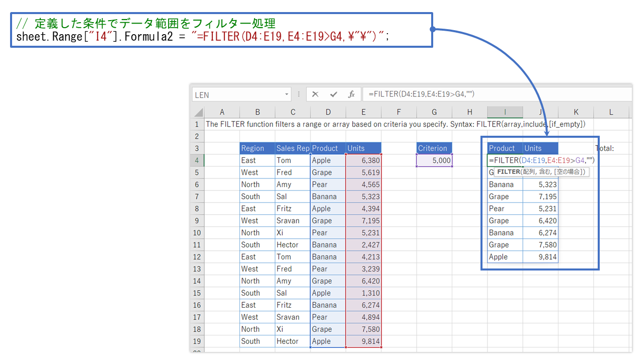Select the 1,310 Units cell
The width and height of the screenshot is (644, 362).
point(363,293)
